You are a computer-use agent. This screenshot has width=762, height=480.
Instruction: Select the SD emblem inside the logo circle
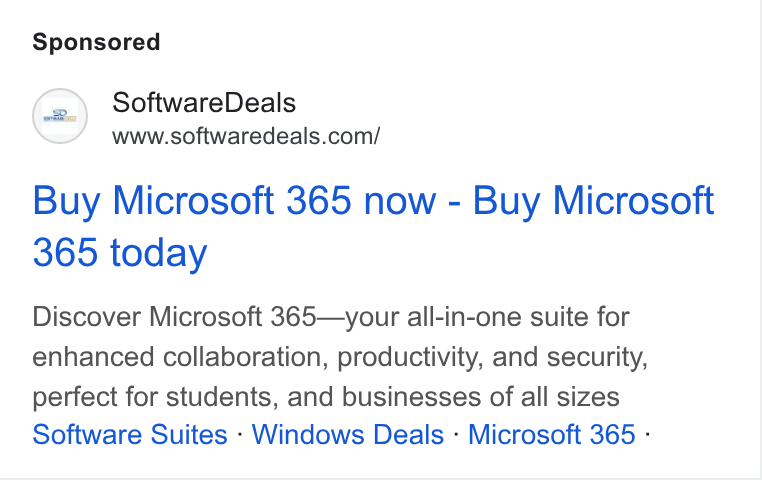tap(60, 116)
